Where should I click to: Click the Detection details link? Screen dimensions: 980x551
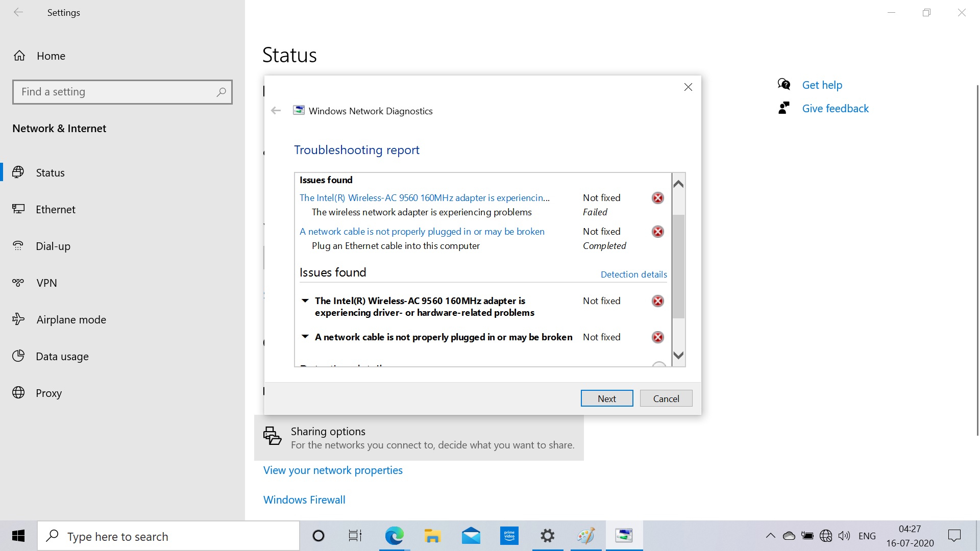coord(634,274)
